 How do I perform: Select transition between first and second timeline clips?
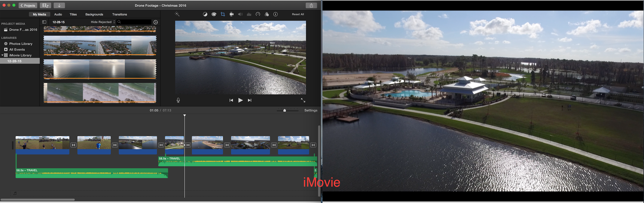click(73, 145)
